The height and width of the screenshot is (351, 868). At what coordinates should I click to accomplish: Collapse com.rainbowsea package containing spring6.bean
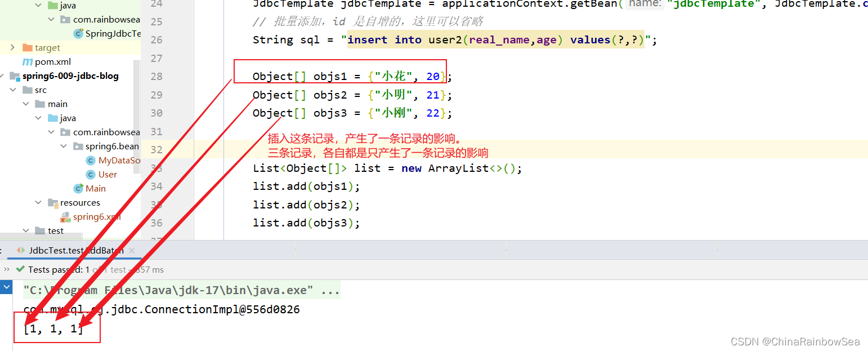[x=51, y=132]
